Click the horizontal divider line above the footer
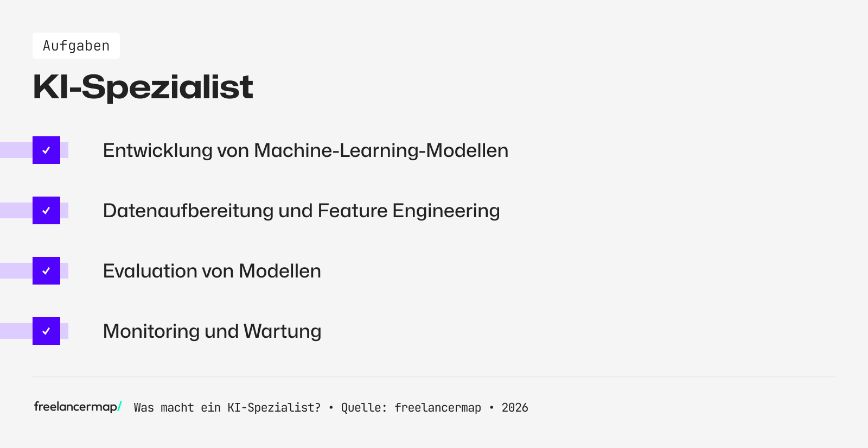The image size is (868, 448). pyautogui.click(x=434, y=377)
